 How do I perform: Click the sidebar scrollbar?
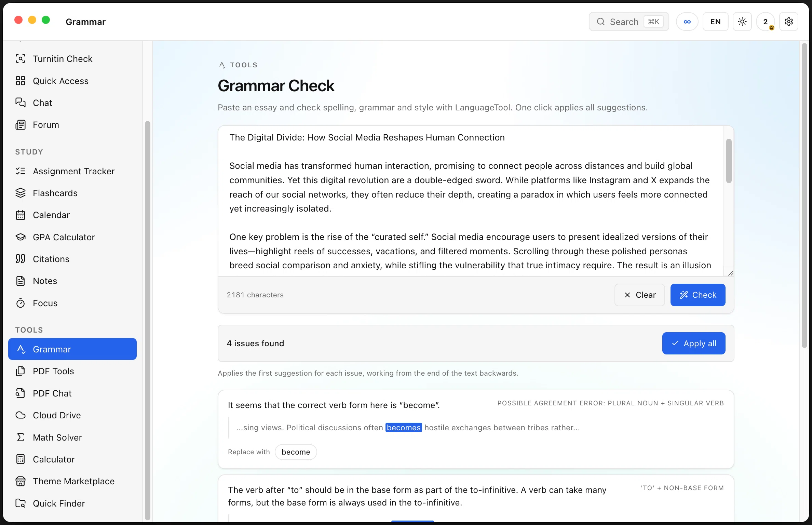[x=147, y=320]
